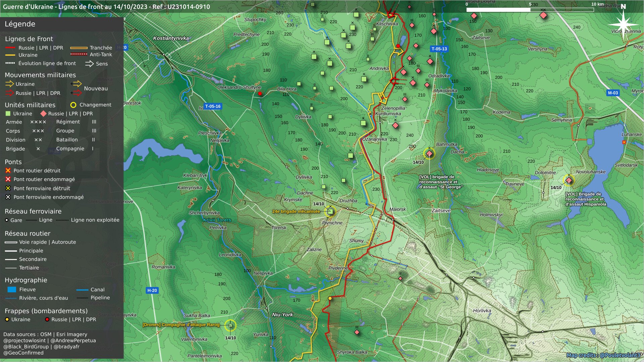Viewport: 644px width, 362px height.
Task: Click the T-05-13 road shield
Action: click(439, 49)
